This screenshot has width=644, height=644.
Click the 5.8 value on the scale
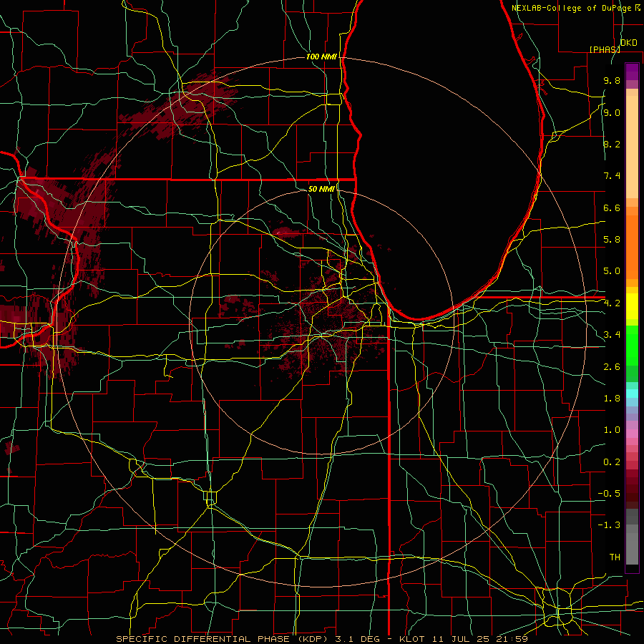[x=612, y=240]
